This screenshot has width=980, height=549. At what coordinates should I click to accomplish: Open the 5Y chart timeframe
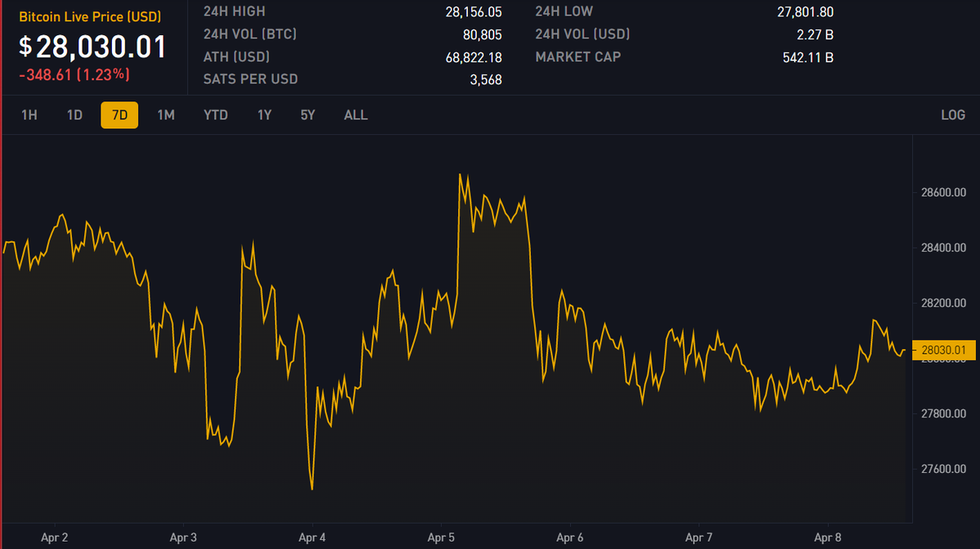click(306, 115)
